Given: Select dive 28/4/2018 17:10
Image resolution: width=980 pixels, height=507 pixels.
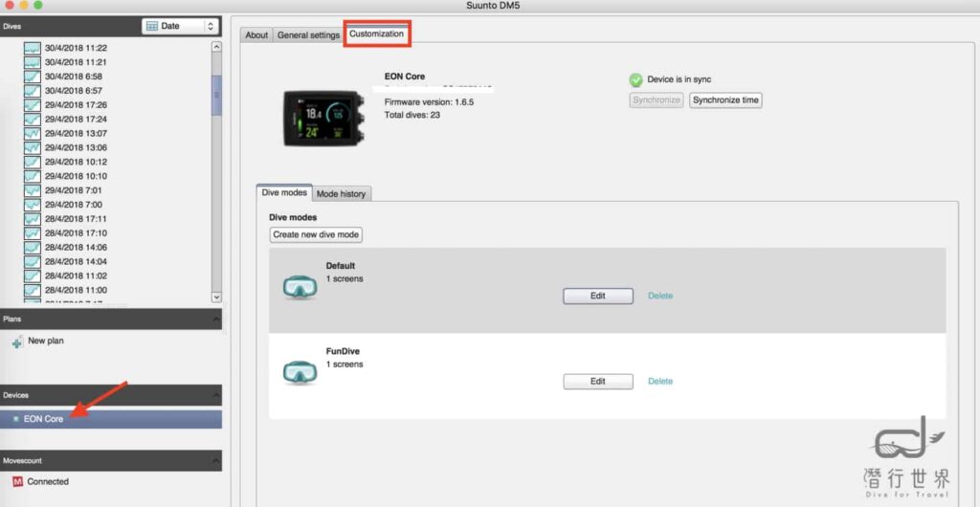Looking at the screenshot, I should [76, 232].
